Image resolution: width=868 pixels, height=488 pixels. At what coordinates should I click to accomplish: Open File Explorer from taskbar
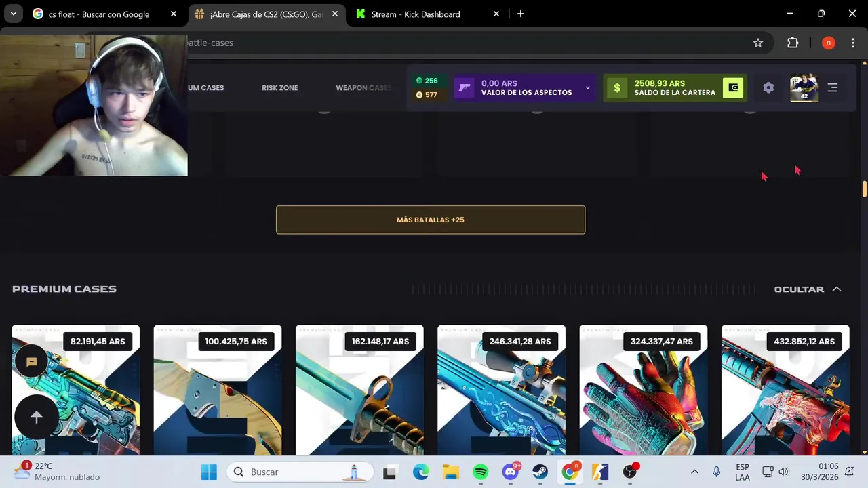[450, 472]
